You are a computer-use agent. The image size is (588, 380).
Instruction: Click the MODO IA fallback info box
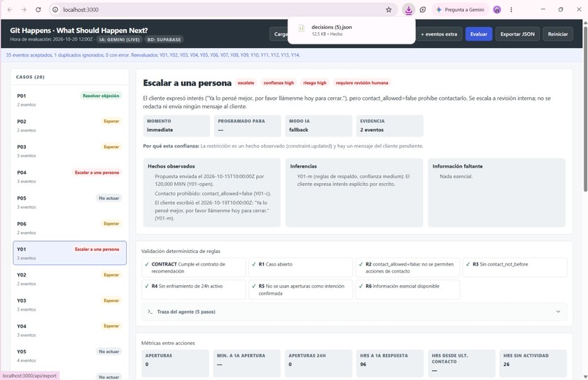pos(319,126)
